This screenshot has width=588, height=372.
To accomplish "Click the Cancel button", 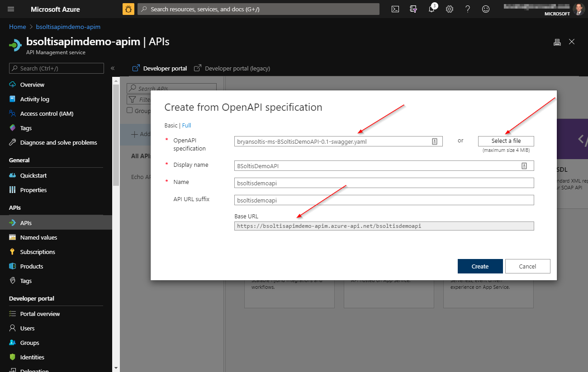I will tap(527, 266).
